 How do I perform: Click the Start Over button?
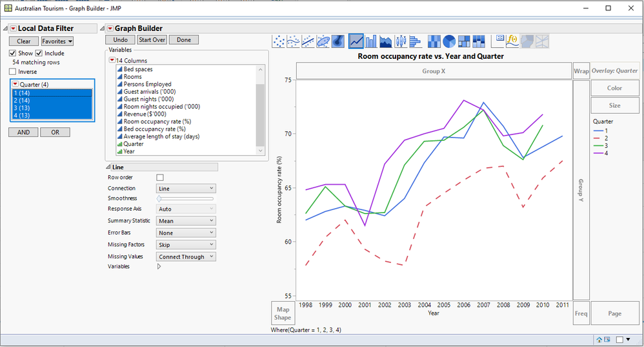[x=152, y=39]
